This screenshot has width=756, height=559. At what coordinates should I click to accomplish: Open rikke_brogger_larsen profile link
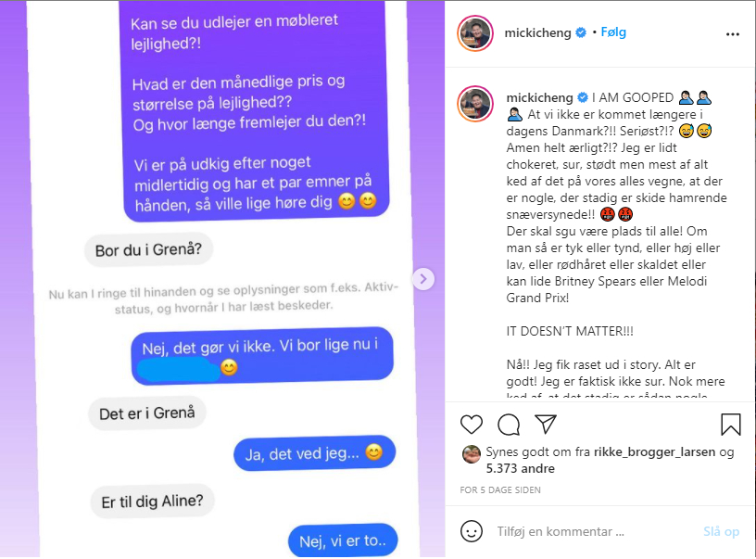tap(654, 451)
